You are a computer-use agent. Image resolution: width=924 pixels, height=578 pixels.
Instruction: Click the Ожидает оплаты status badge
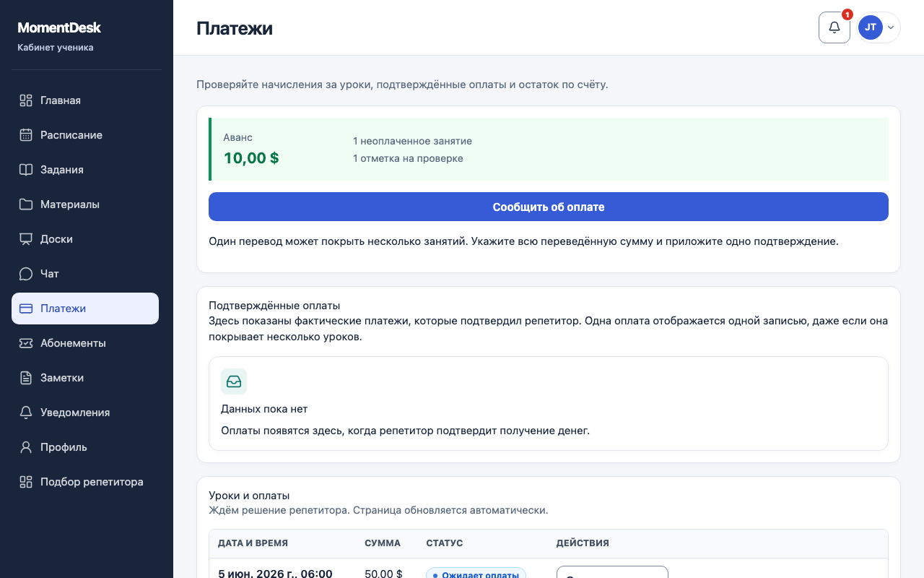point(476,574)
